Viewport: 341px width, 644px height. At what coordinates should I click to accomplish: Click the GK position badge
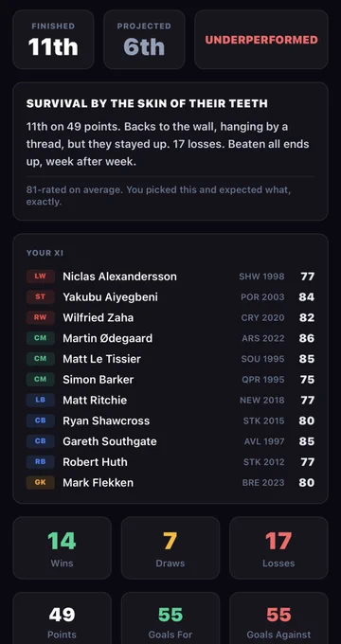click(41, 483)
